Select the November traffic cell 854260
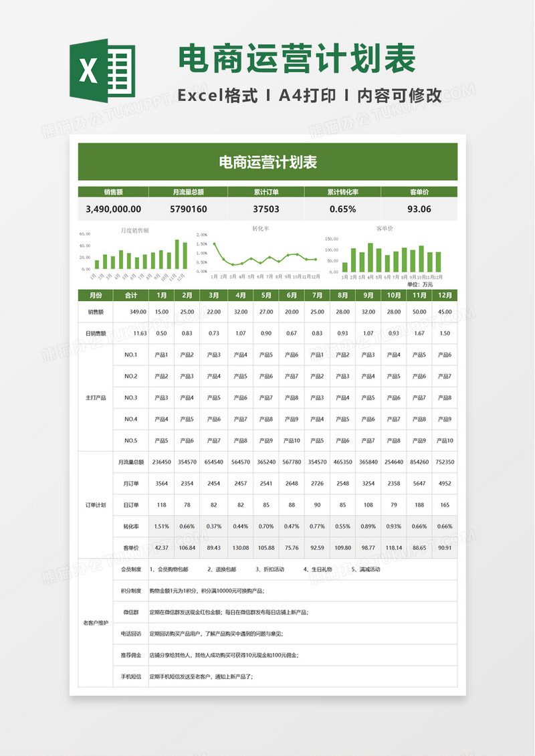Viewport: 535px width, 756px height. 419,462
